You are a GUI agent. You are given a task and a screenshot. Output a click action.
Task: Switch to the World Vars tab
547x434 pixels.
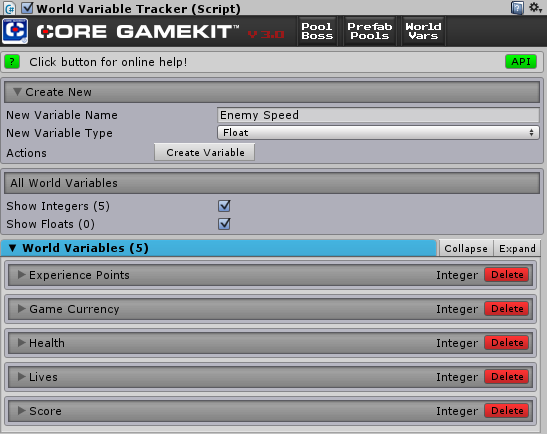(x=423, y=31)
